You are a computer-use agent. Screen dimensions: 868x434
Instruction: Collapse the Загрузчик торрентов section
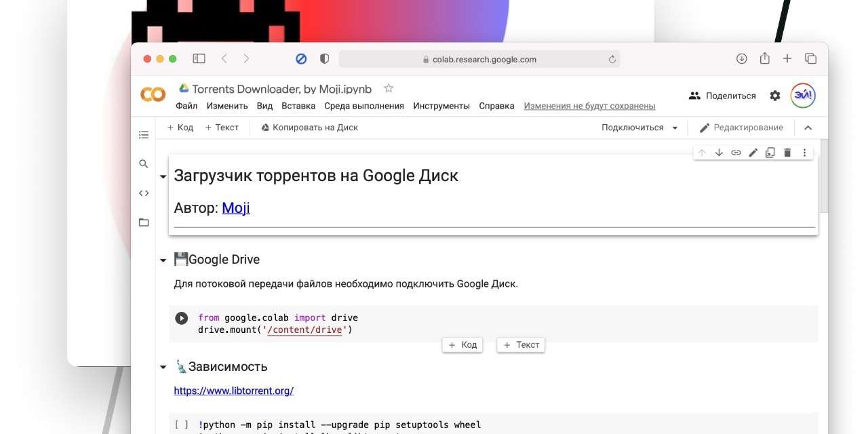[163, 177]
